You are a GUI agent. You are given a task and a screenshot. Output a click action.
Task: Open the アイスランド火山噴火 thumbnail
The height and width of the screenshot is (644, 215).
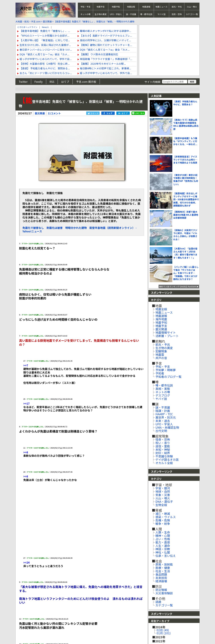pyautogui.click(x=161, y=164)
